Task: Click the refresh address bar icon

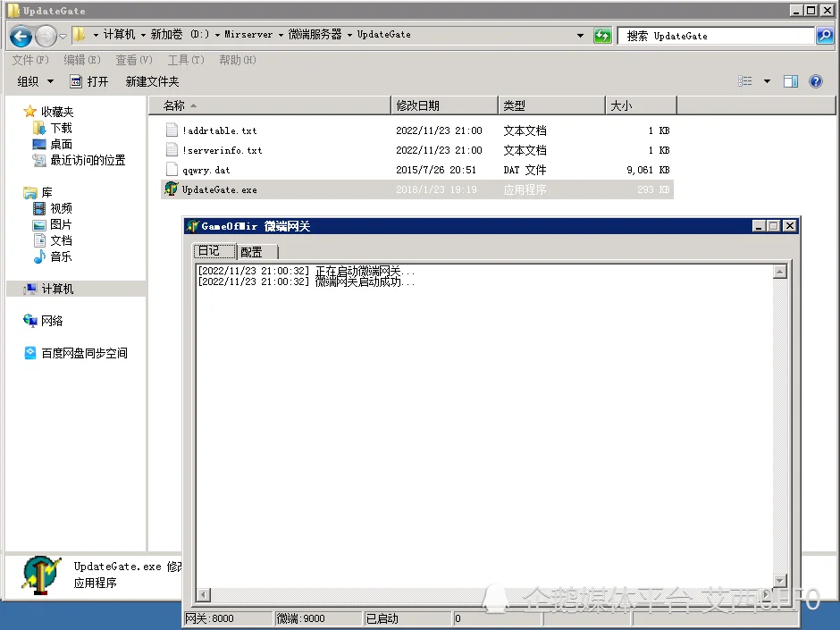Action: pos(603,36)
